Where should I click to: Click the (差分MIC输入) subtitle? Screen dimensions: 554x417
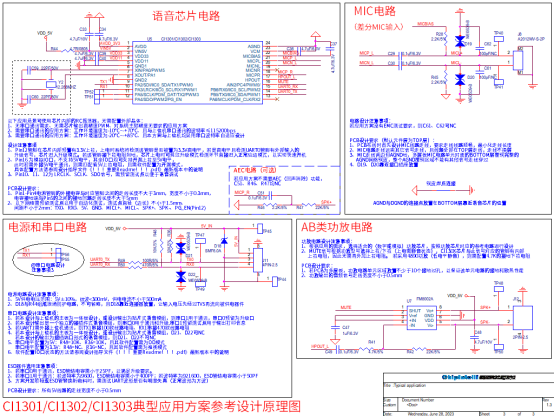[x=379, y=27]
